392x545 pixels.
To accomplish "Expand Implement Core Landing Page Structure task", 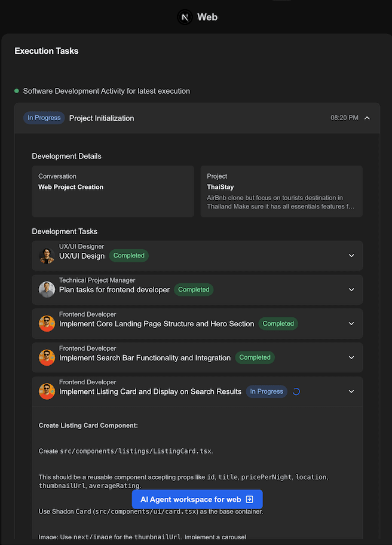I will pos(351,324).
